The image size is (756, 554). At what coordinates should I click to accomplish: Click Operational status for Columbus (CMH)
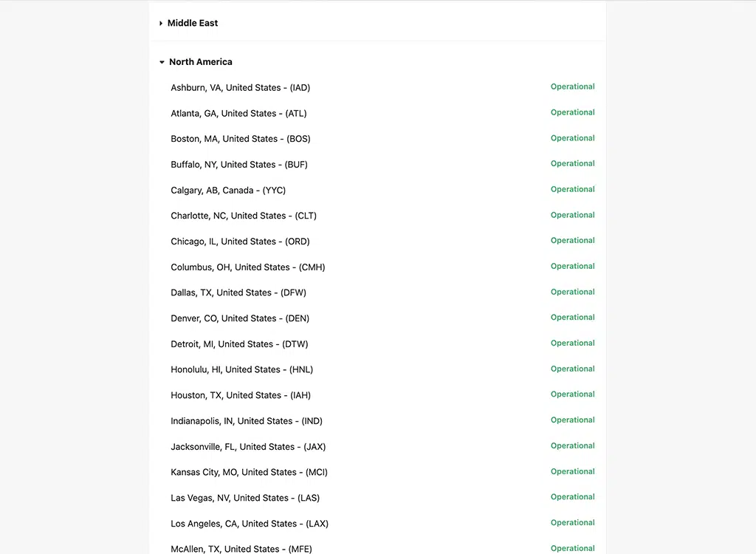tap(572, 267)
